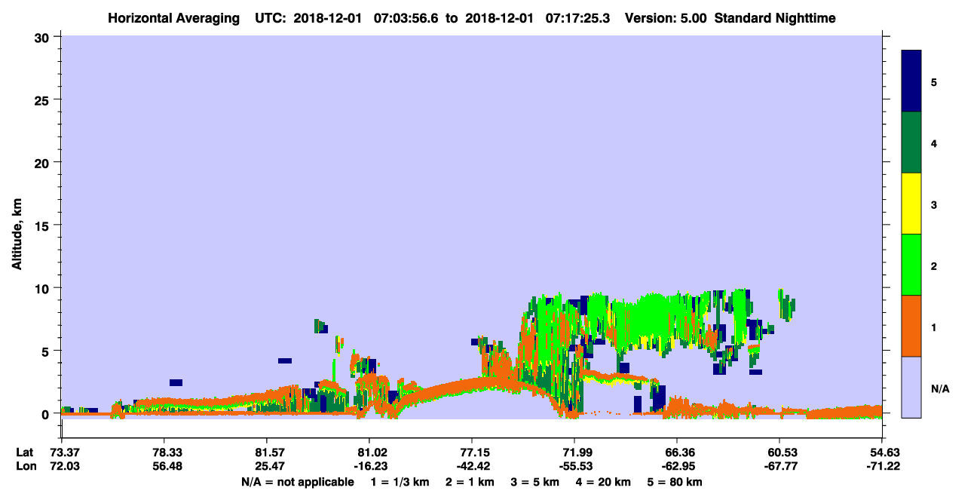Click the y-axis tick label 30

click(x=44, y=37)
